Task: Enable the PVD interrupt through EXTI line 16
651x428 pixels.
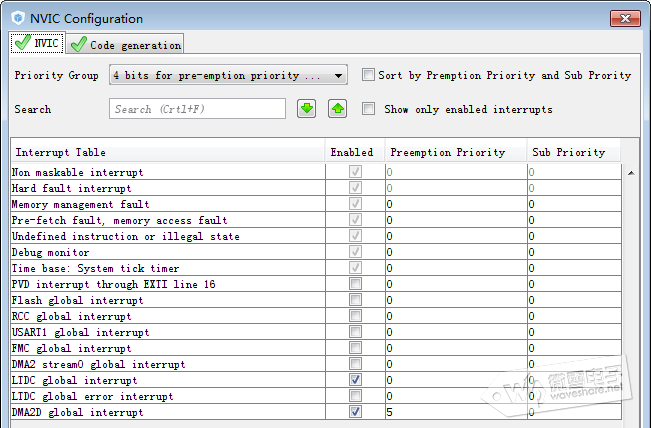Action: [355, 284]
